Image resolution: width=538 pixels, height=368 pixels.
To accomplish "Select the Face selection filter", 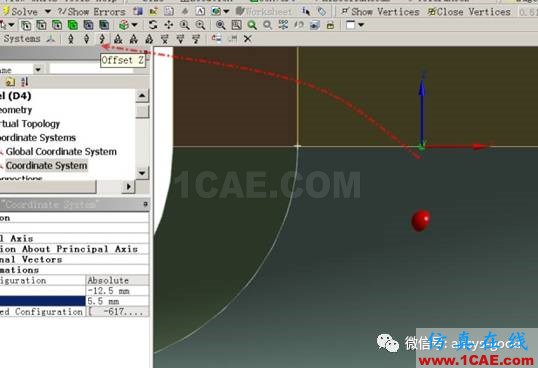I will pyautogui.click(x=57, y=25).
